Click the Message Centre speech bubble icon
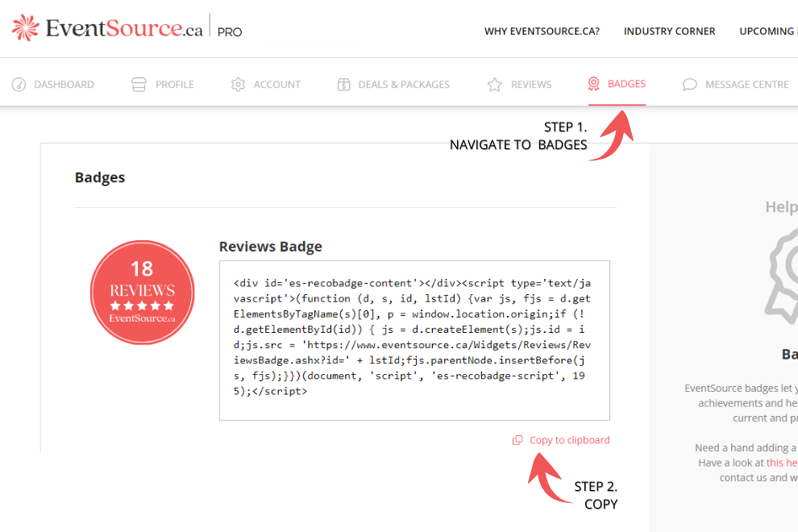The width and height of the screenshot is (798, 532). tap(690, 85)
